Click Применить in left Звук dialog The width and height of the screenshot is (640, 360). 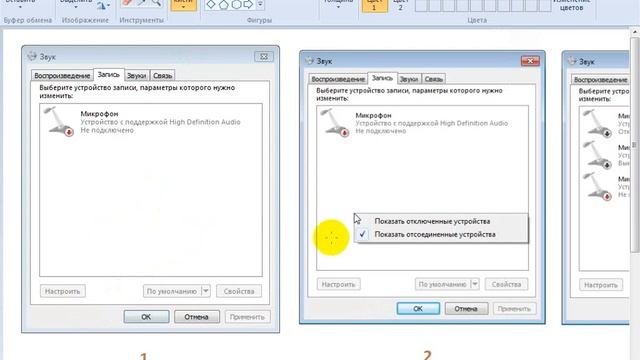(x=247, y=317)
